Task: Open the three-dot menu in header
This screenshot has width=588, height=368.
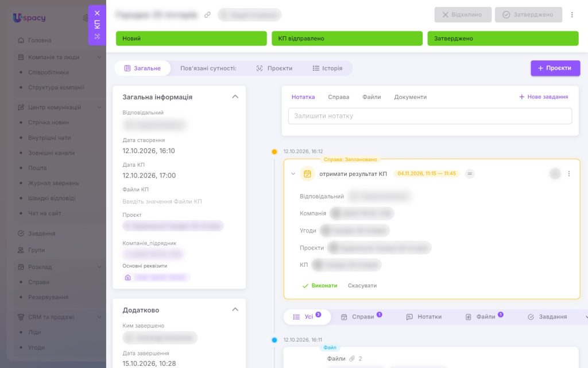Action: pyautogui.click(x=572, y=14)
